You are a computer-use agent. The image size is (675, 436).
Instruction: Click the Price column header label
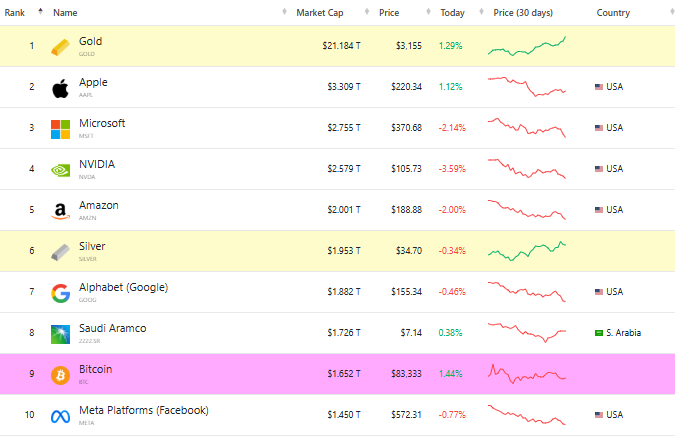tap(389, 13)
